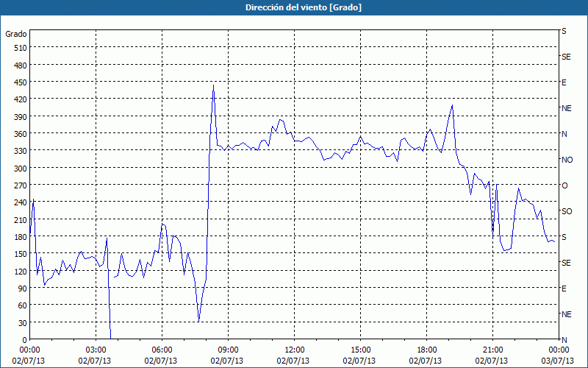Click the 150 degree axis value

pos(21,254)
